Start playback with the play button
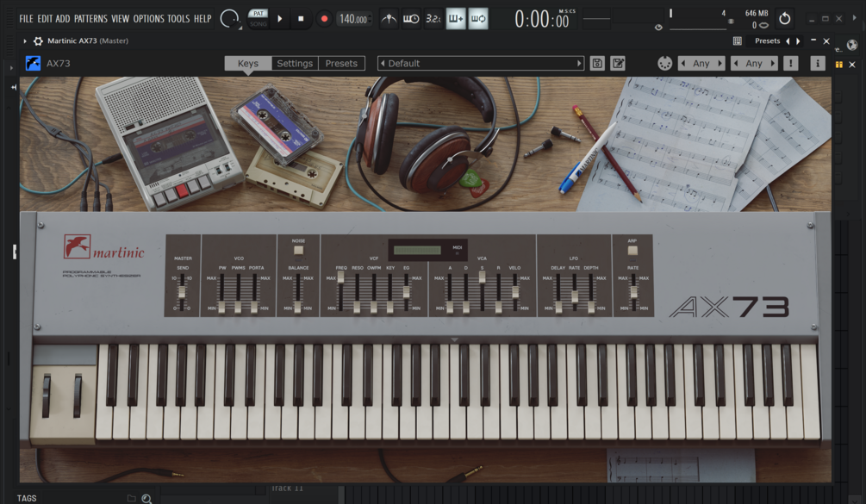 tap(280, 19)
